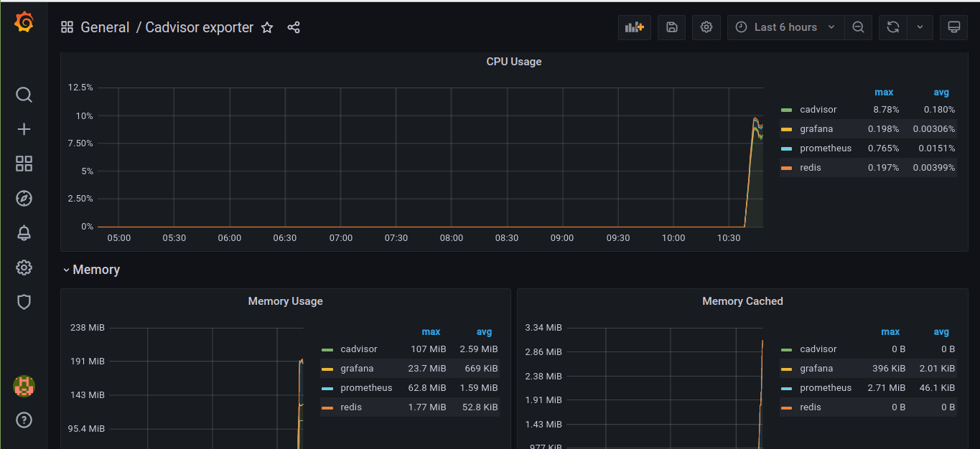Cycle view mode with the monitor icon
This screenshot has height=449, width=980.
click(954, 27)
